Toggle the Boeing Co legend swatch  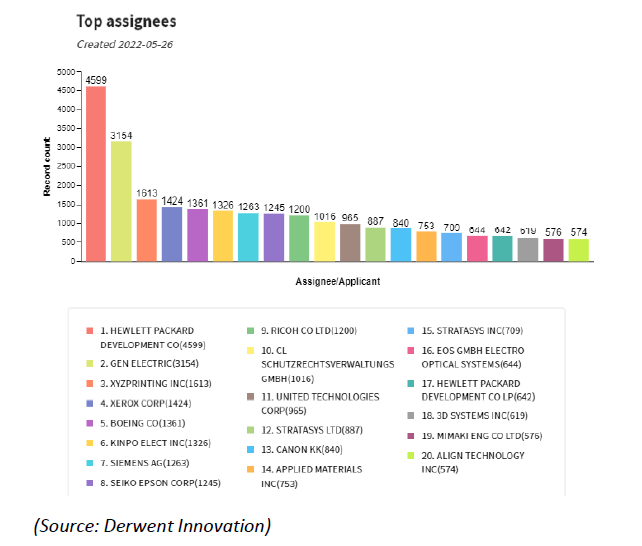point(90,423)
